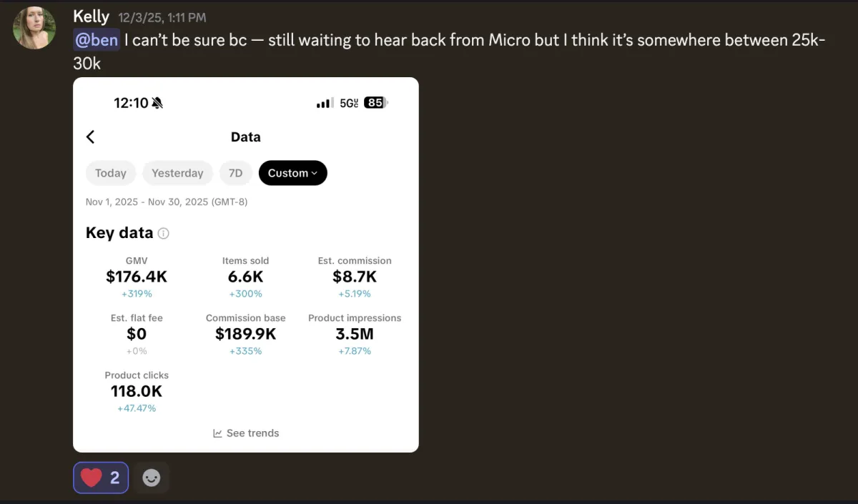858x504 pixels.
Task: Open the Custom date range dropdown
Action: click(x=292, y=173)
